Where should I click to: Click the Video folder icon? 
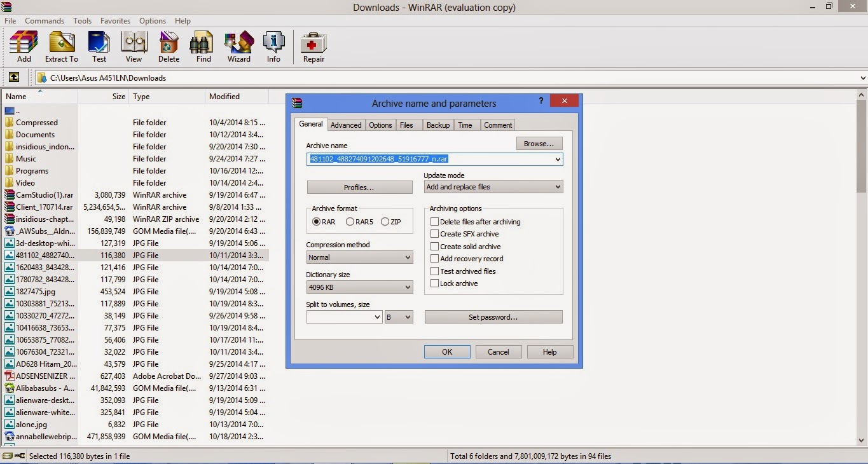10,183
